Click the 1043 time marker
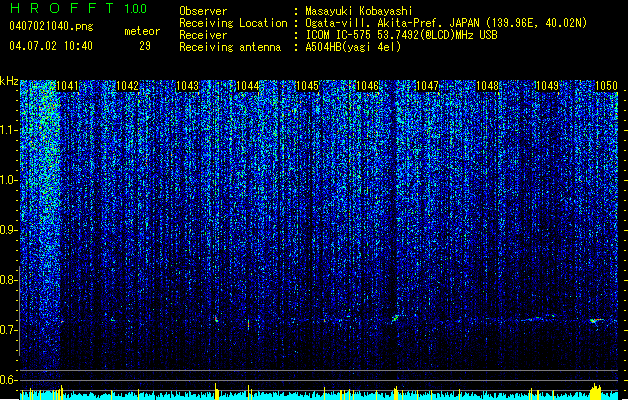 [187, 86]
